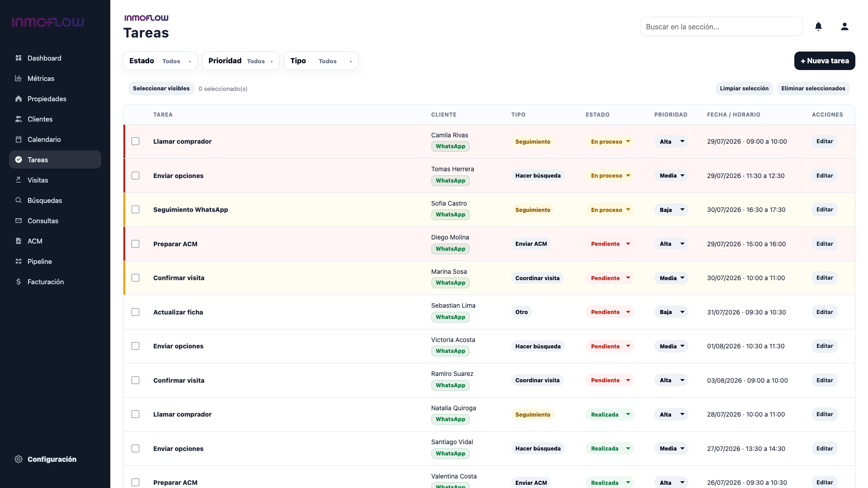The image size is (868, 488).
Task: Click the Inmoflow logo in sidebar
Action: pyautogui.click(x=48, y=22)
